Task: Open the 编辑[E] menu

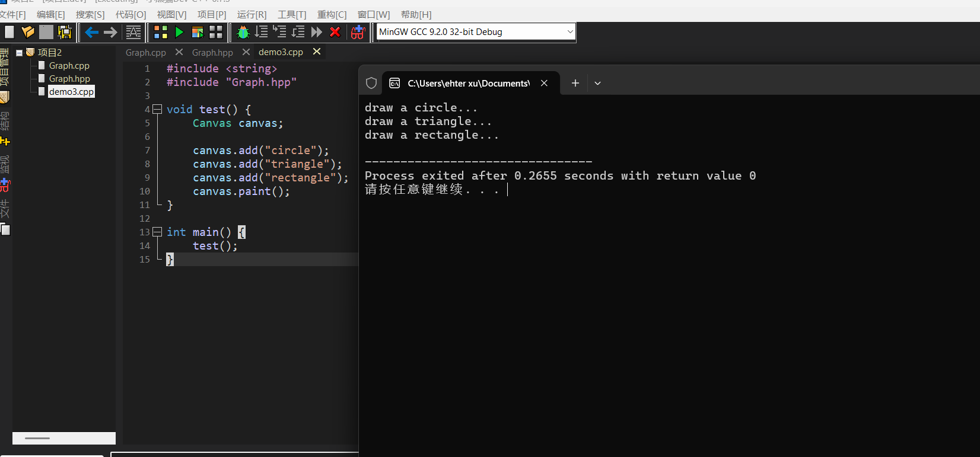Action: [51, 14]
